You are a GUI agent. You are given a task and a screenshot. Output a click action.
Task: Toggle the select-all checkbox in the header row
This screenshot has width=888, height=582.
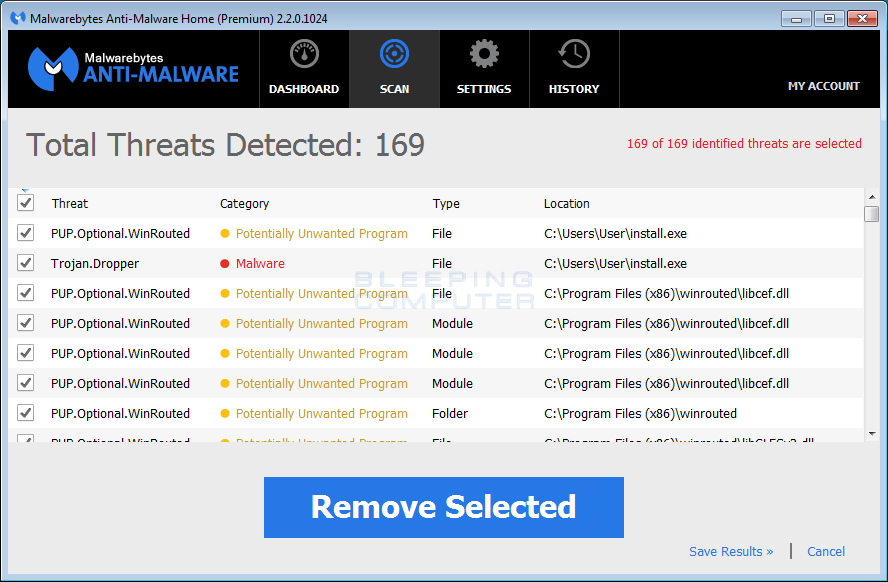click(25, 202)
